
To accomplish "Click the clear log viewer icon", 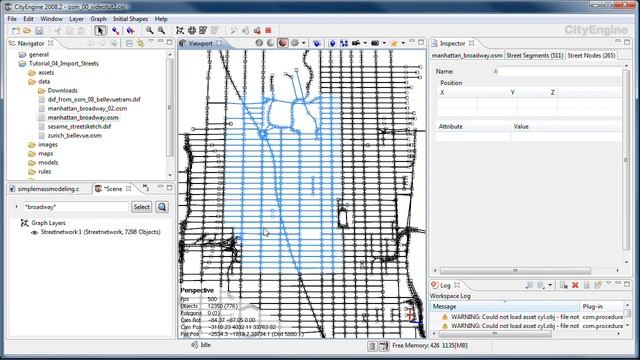I will click(564, 285).
